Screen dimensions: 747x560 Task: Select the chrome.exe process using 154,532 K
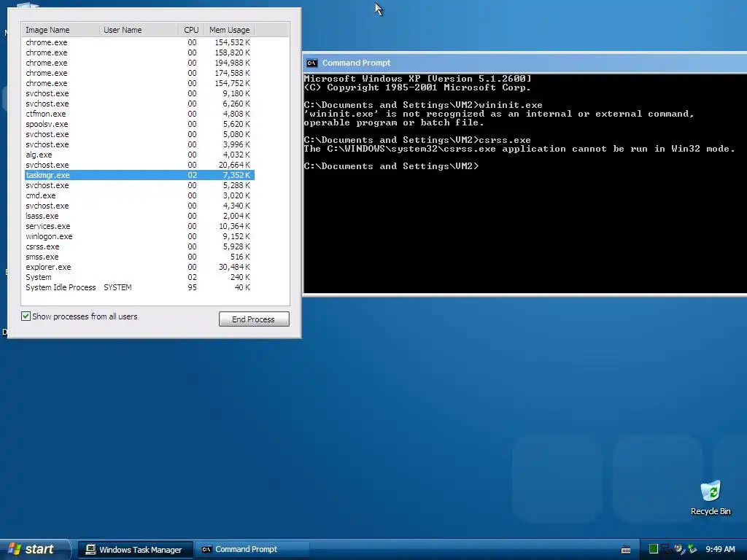tap(139, 42)
